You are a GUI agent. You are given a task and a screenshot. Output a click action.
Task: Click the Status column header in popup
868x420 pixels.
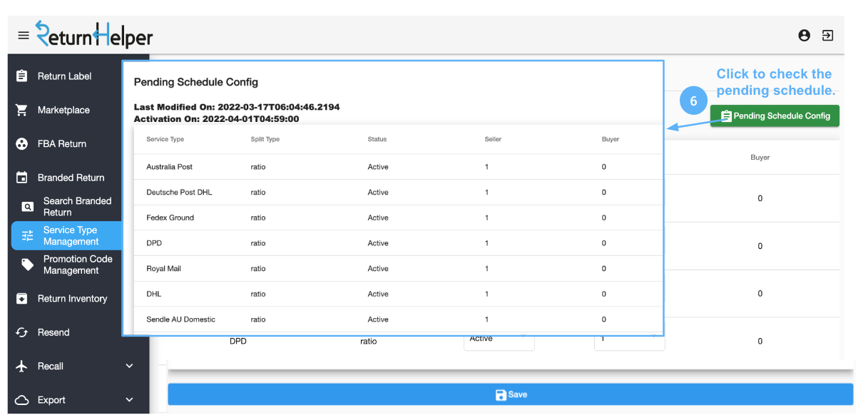pyautogui.click(x=377, y=139)
